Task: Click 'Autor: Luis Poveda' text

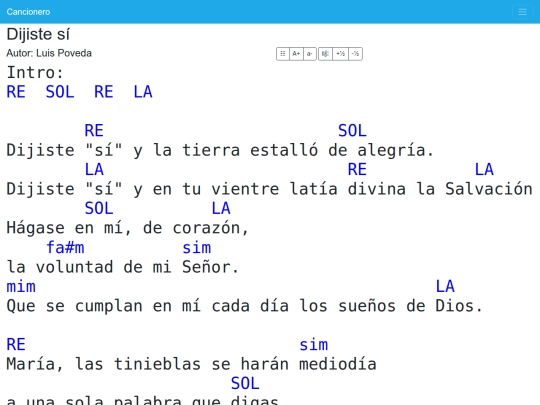Action: 49,53
